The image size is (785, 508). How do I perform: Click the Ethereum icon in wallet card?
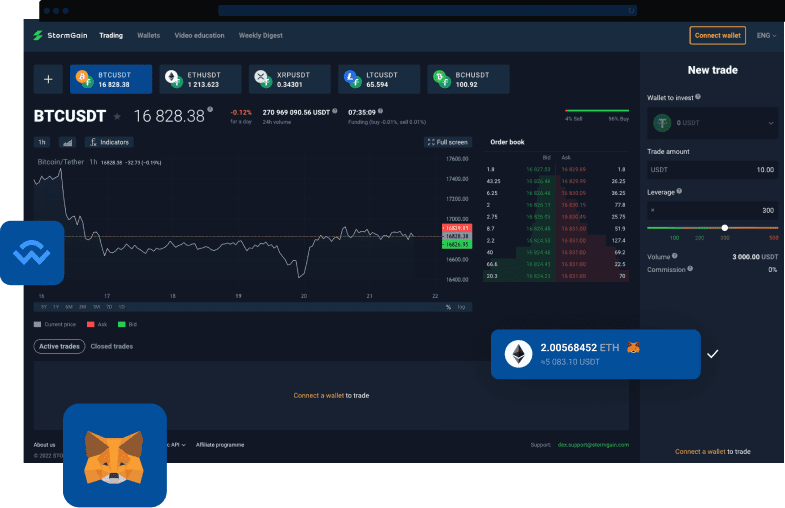(x=518, y=354)
